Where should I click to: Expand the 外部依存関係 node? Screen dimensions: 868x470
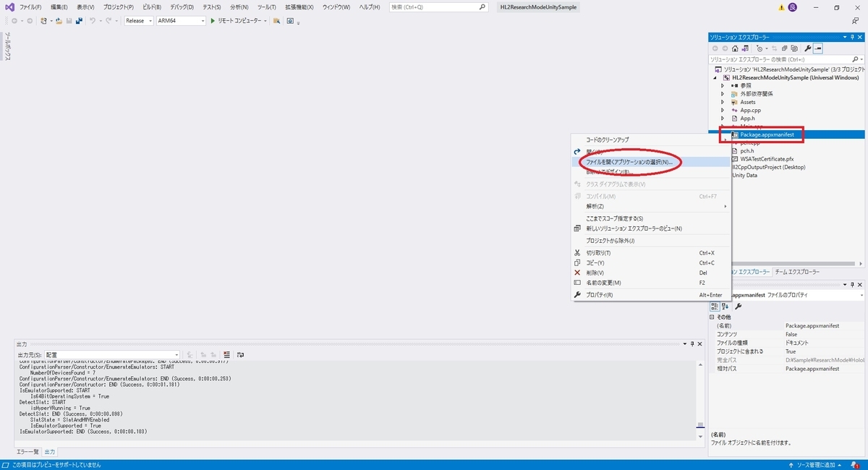point(722,94)
